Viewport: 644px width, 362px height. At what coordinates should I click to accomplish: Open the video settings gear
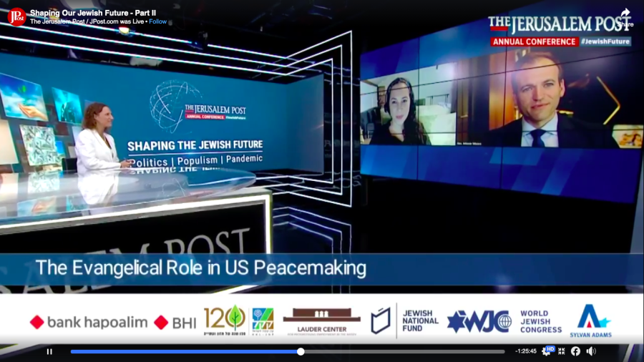coord(546,351)
